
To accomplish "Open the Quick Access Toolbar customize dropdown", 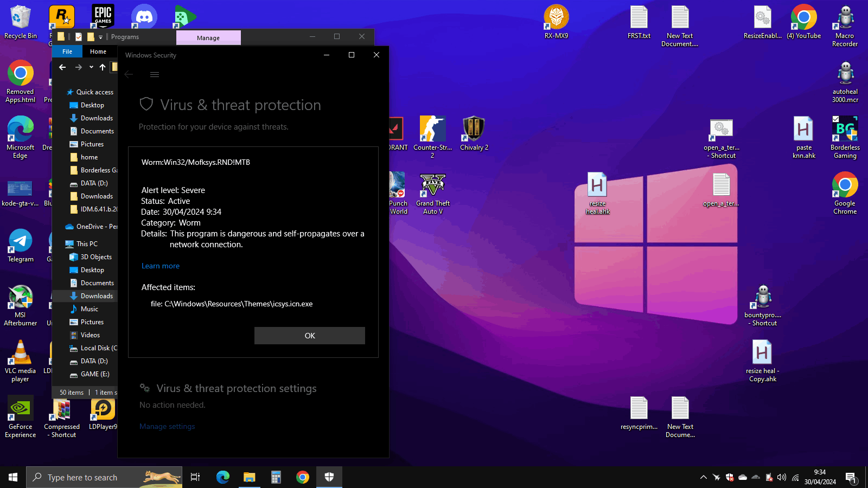I will point(100,37).
